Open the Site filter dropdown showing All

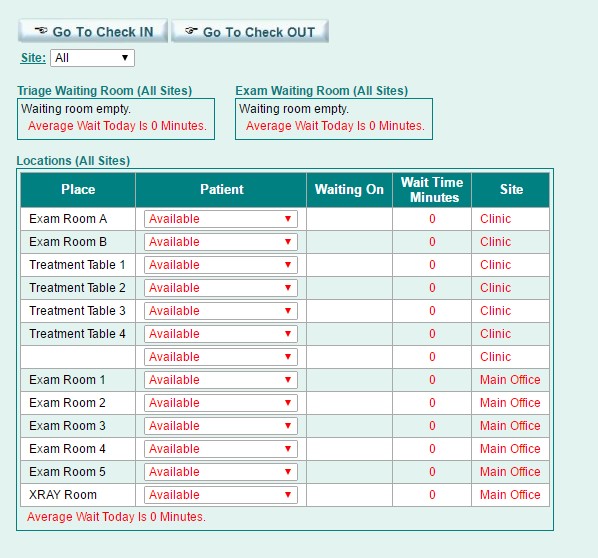[92, 58]
